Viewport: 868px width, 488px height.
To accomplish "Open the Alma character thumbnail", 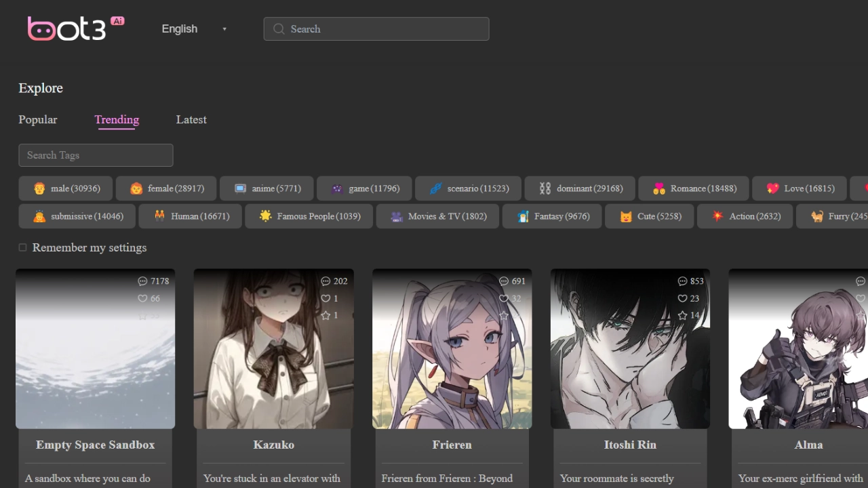I will (798, 349).
